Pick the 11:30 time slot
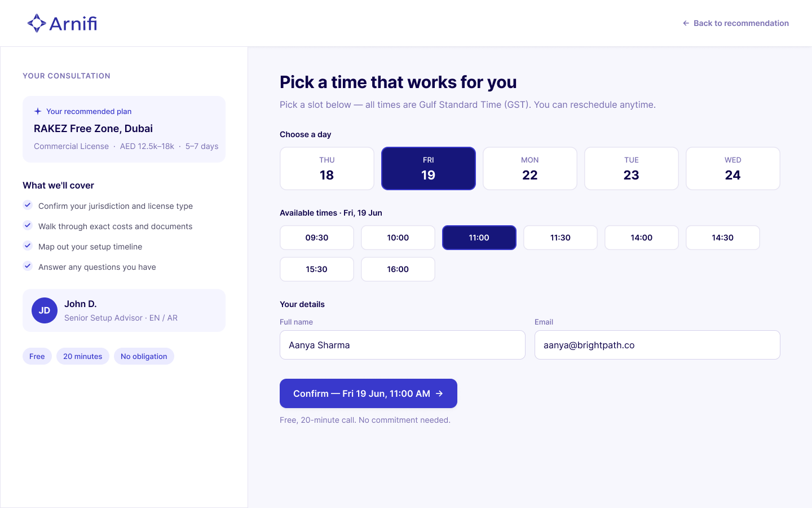 tap(561, 238)
